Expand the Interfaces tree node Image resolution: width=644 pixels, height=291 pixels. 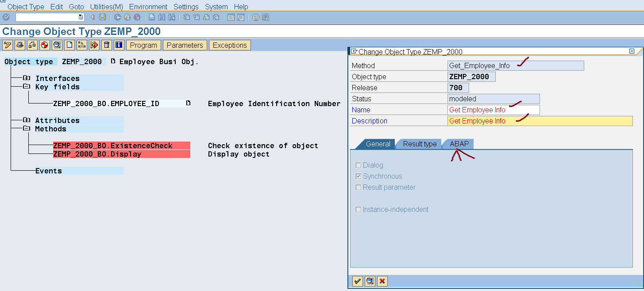27,78
